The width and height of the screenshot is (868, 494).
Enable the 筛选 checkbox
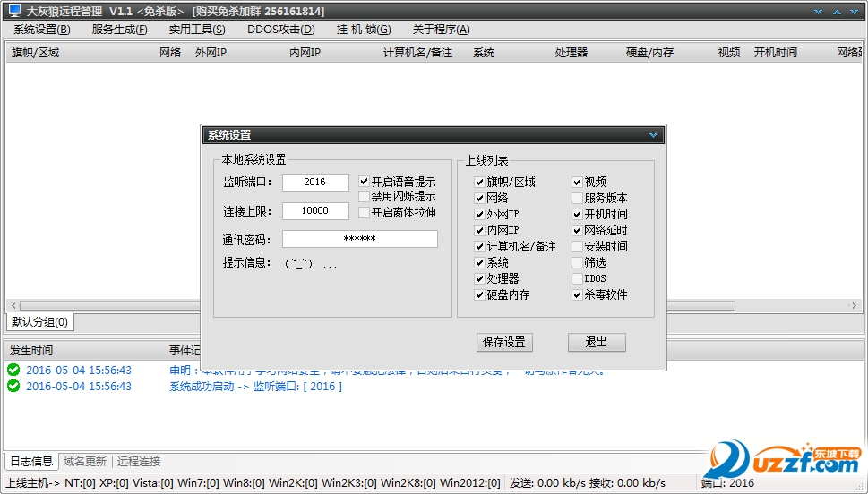(577, 262)
